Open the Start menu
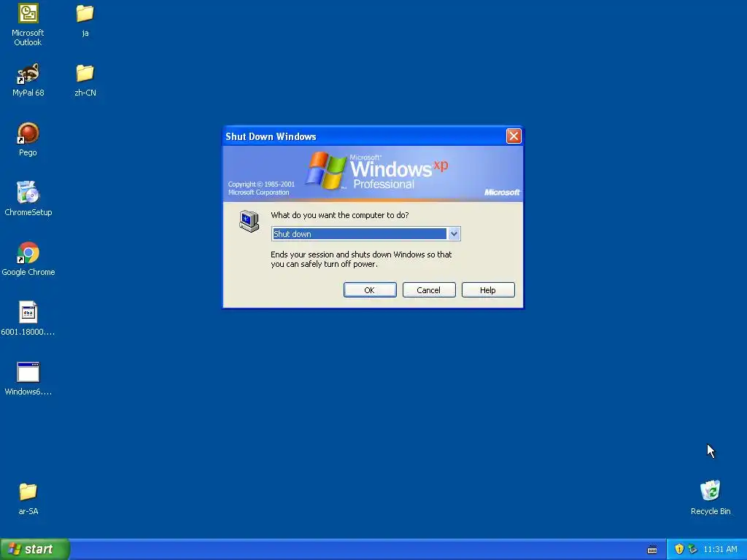Viewport: 747px width, 560px height. click(35, 549)
